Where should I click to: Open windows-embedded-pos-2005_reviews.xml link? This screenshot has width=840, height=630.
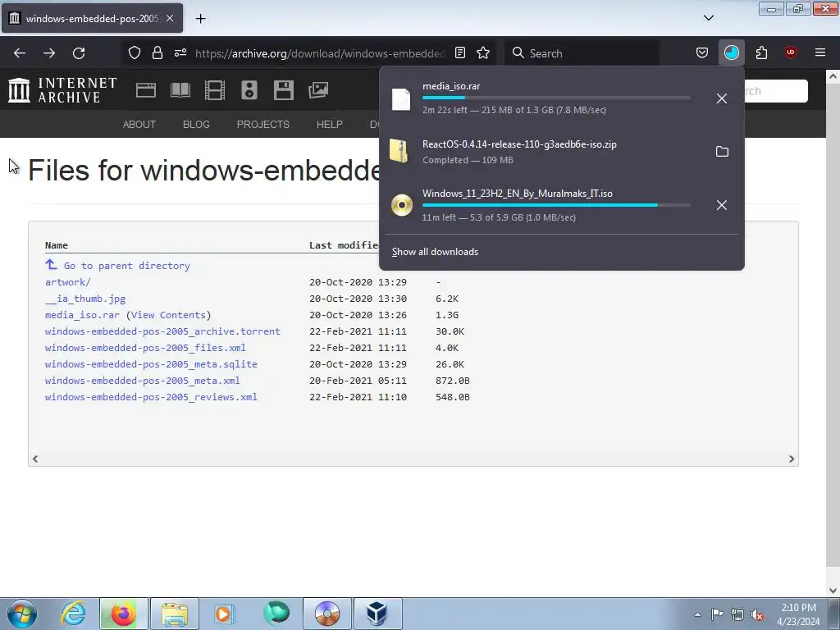[x=151, y=398]
